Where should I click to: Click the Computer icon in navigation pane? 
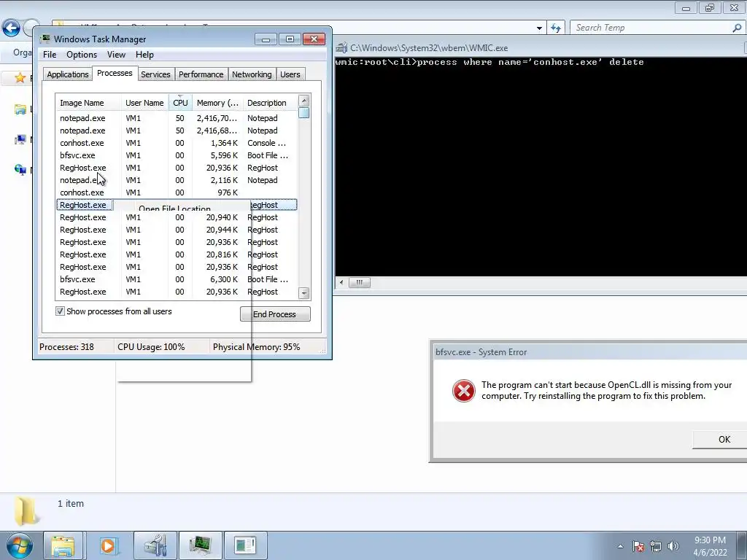[x=20, y=139]
